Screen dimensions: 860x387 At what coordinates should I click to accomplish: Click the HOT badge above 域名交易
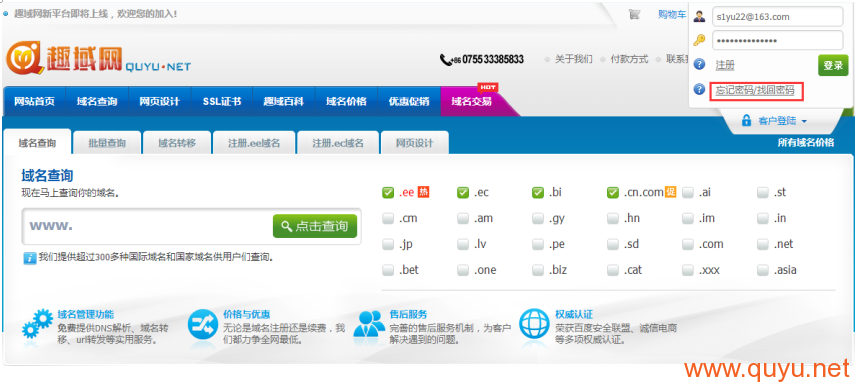coord(488,87)
